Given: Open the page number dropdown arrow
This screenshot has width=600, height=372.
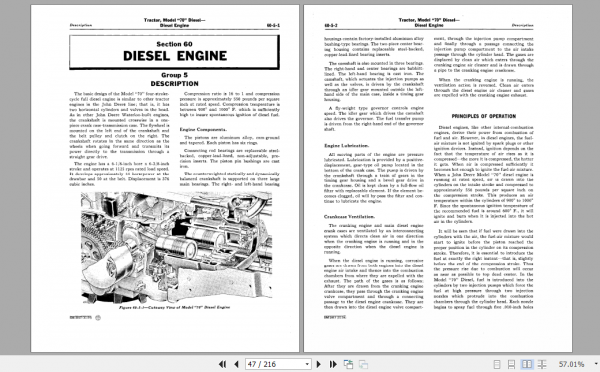Looking at the screenshot, I should pyautogui.click(x=307, y=364).
